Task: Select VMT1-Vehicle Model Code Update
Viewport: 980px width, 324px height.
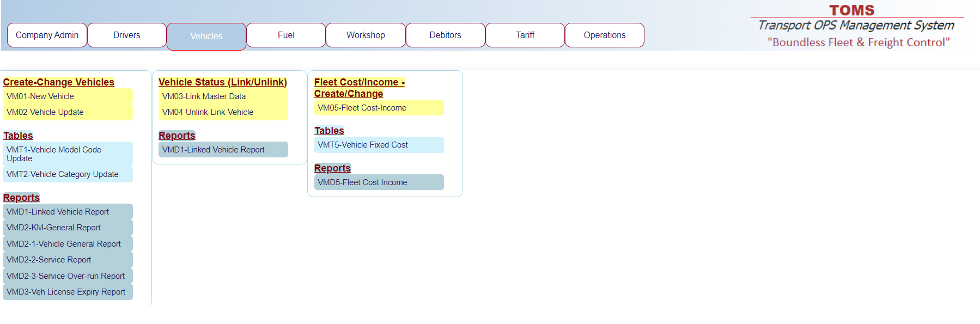Action: point(68,154)
